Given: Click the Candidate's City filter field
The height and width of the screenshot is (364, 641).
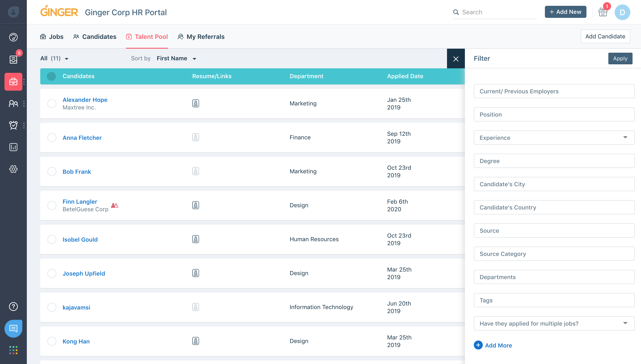Looking at the screenshot, I should click(x=554, y=184).
